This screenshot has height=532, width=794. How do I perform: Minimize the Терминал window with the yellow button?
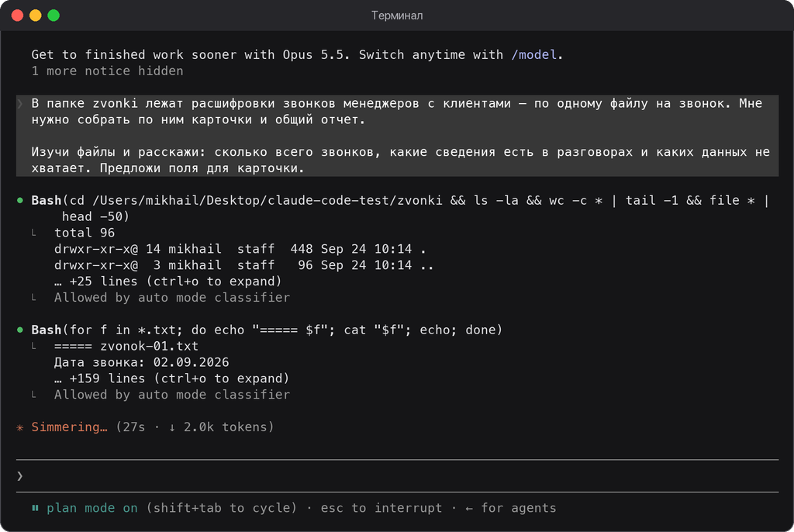(x=36, y=16)
